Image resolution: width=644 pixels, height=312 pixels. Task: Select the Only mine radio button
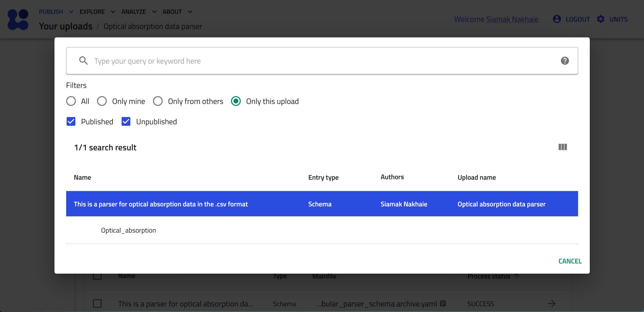pyautogui.click(x=102, y=101)
